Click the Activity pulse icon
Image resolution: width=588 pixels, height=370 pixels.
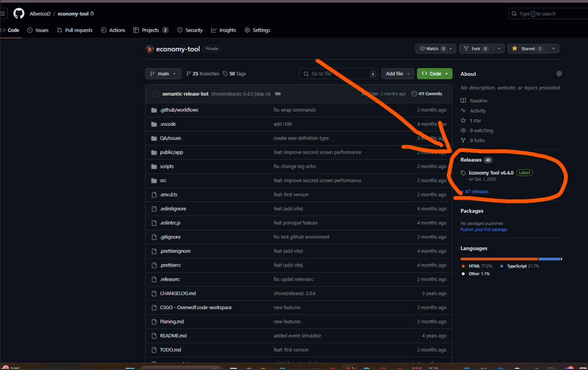(463, 110)
